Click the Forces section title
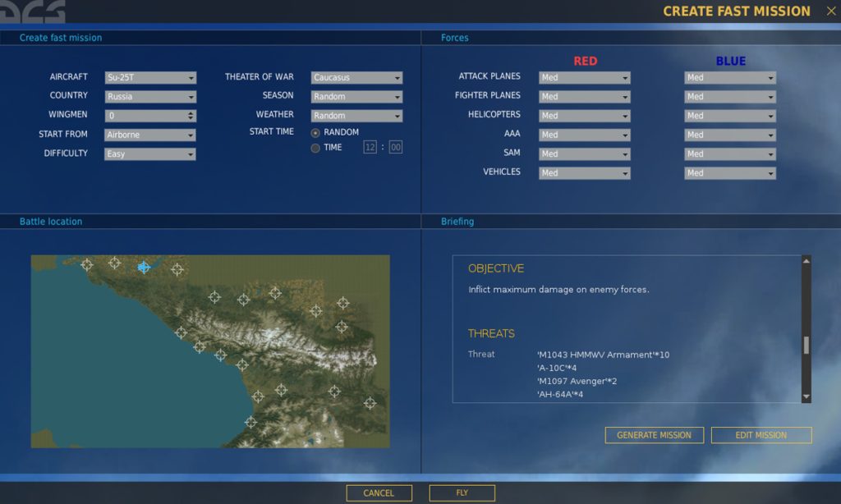The image size is (841, 504). pyautogui.click(x=455, y=38)
